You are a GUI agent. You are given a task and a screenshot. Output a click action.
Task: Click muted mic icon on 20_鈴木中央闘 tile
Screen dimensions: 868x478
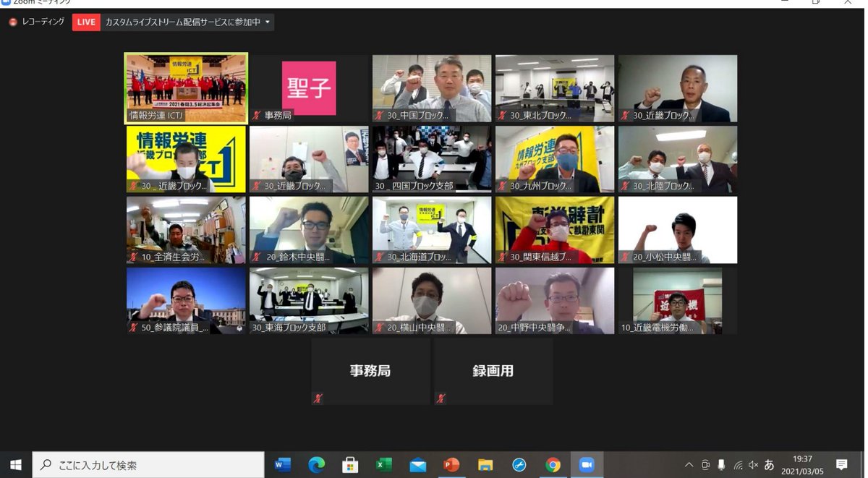tap(257, 257)
